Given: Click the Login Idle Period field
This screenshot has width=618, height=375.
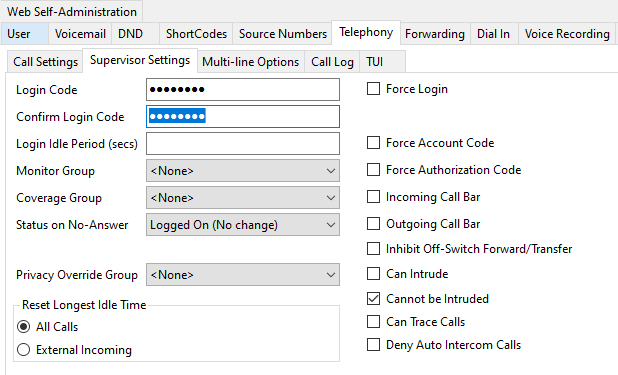Looking at the screenshot, I should pyautogui.click(x=243, y=144).
